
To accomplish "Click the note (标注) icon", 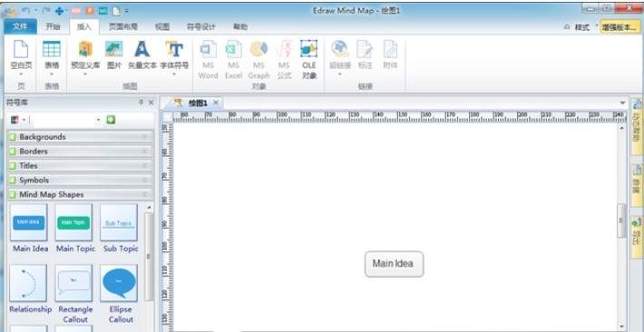I will [366, 50].
